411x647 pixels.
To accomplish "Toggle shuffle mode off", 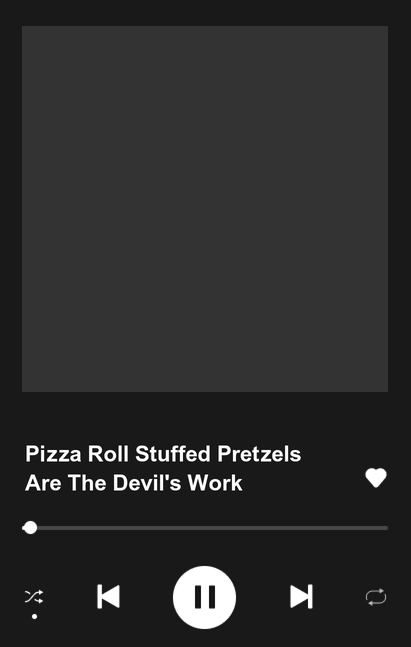I will [34, 597].
